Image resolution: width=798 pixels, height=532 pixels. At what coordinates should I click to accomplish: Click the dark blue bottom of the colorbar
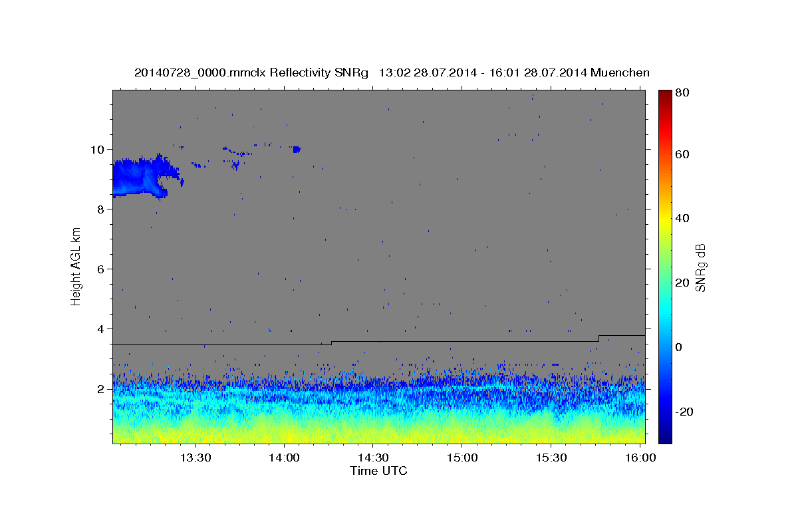(x=665, y=437)
